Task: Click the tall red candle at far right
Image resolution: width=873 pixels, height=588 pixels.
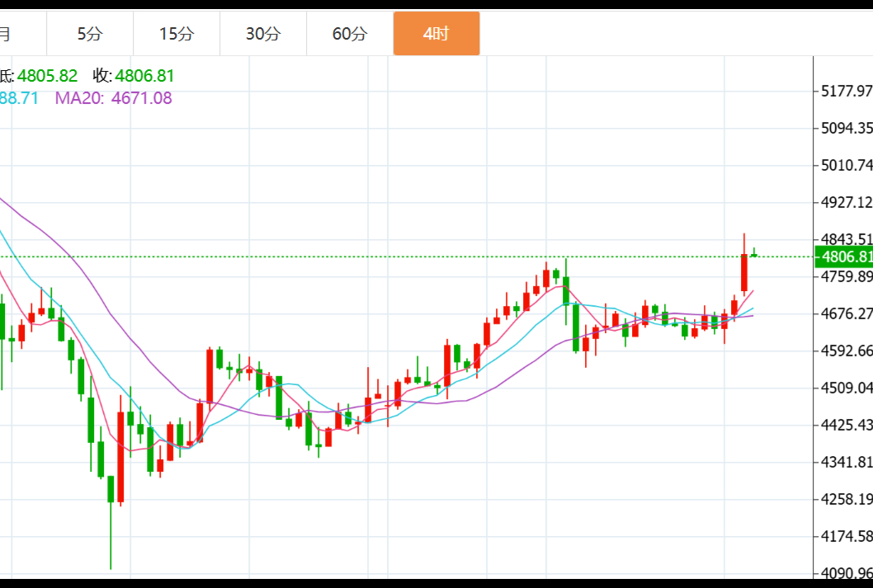Action: pyautogui.click(x=744, y=272)
